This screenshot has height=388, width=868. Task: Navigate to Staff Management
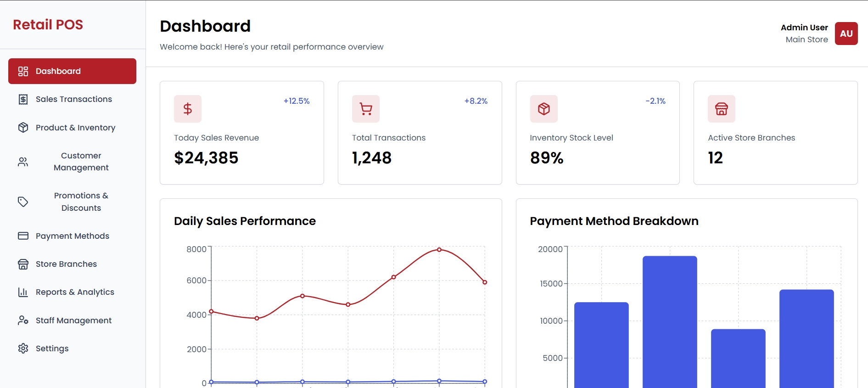[73, 321]
